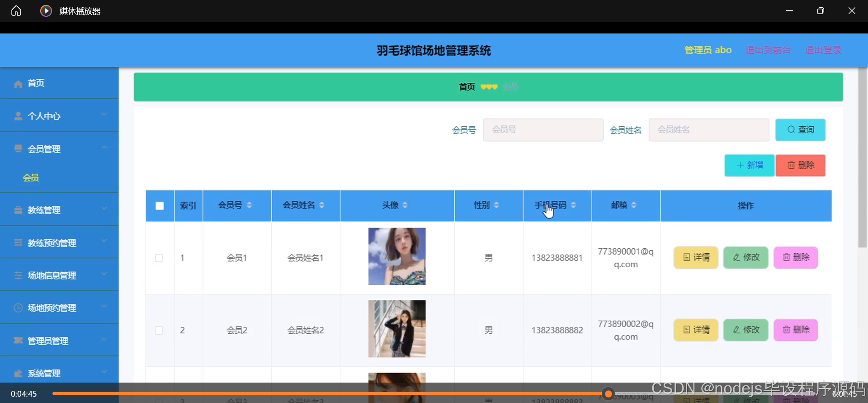Click the house icon beside 首页 in the sidebar
Viewport: 868px width, 403px height.
coord(18,84)
